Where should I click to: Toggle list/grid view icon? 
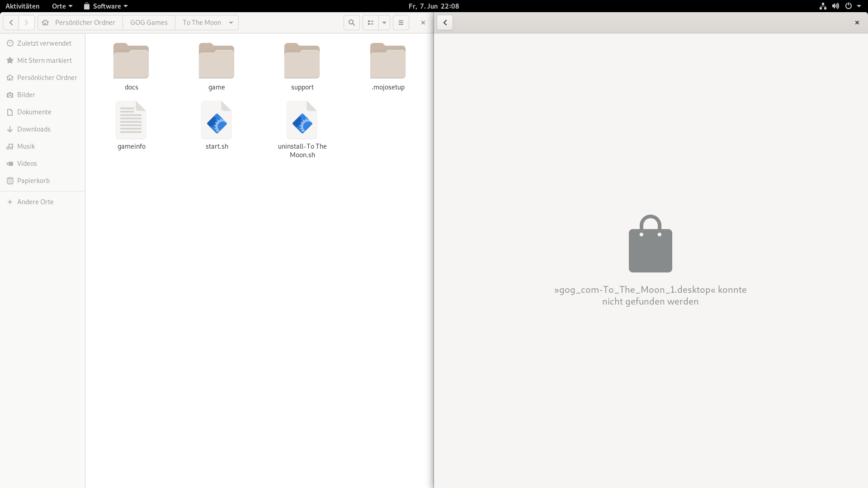[x=371, y=23]
